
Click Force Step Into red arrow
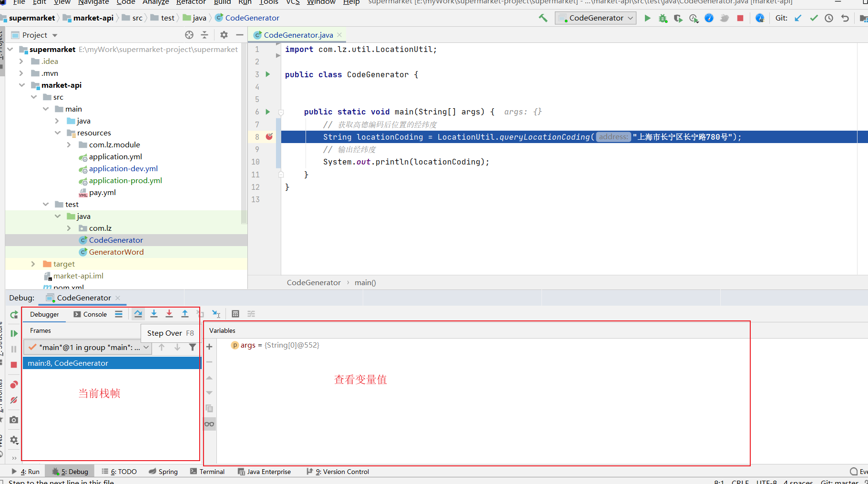coord(169,314)
